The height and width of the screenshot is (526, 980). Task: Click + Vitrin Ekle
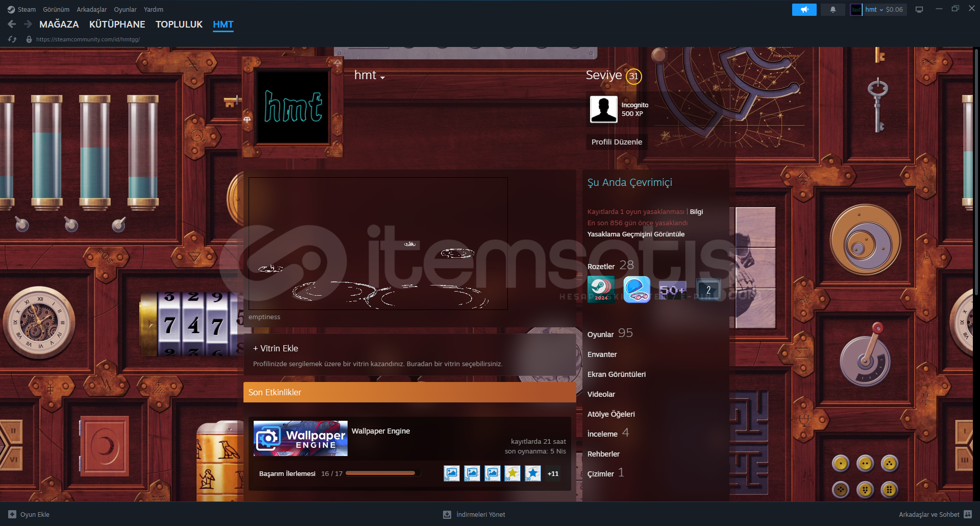point(276,348)
